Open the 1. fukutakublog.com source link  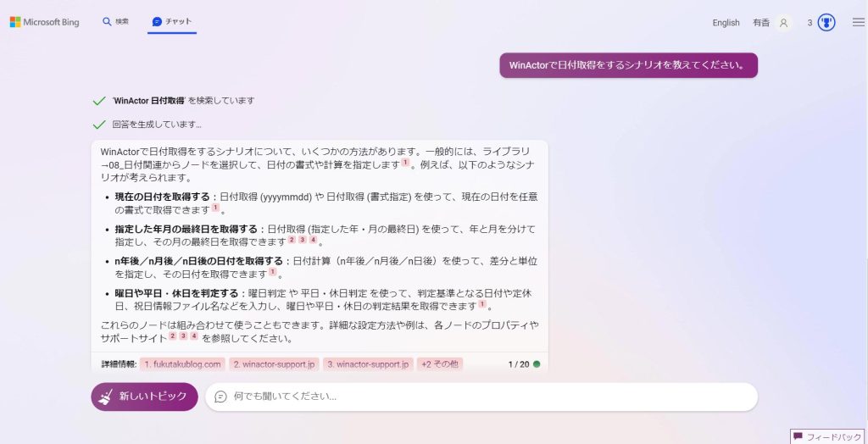183,364
